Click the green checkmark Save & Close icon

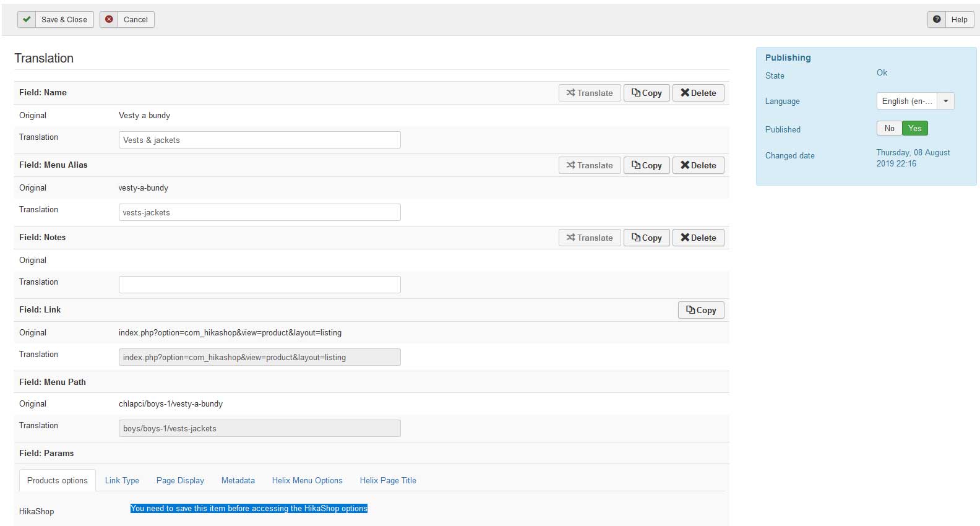pos(27,19)
